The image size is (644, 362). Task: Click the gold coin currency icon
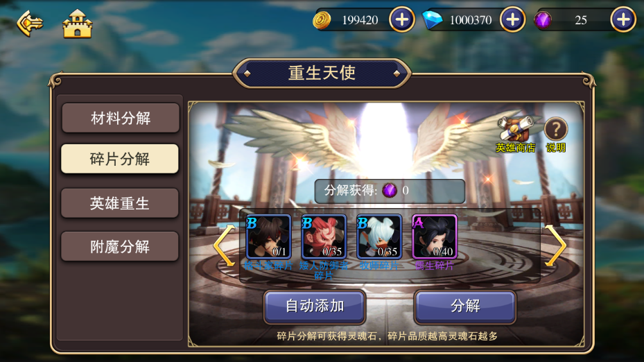322,19
